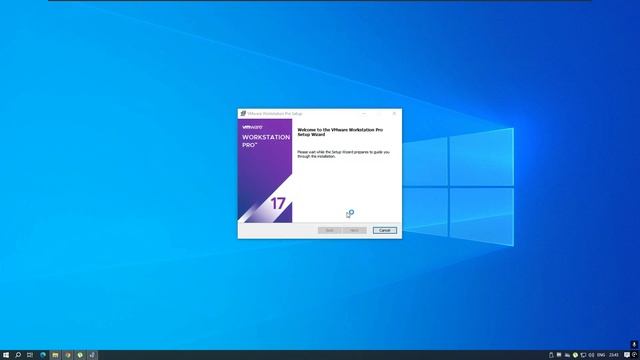Click the 'Please wait while the Setup Wizard' text

(343, 154)
